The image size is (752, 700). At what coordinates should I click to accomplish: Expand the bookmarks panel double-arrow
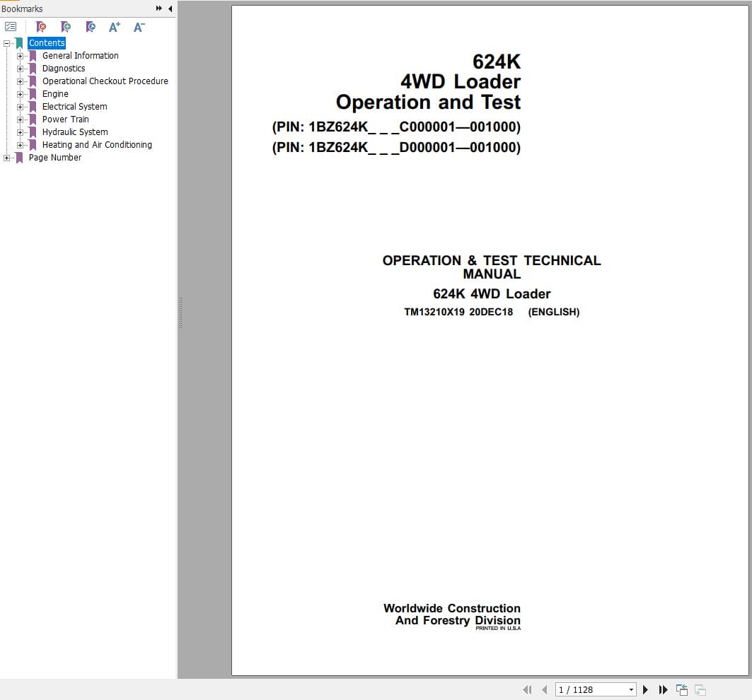158,8
